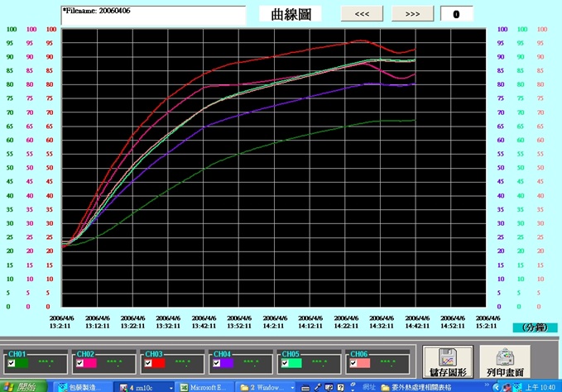The width and height of the screenshot is (562, 392).
Task: Open the Windows Start button
Action: coord(23,387)
